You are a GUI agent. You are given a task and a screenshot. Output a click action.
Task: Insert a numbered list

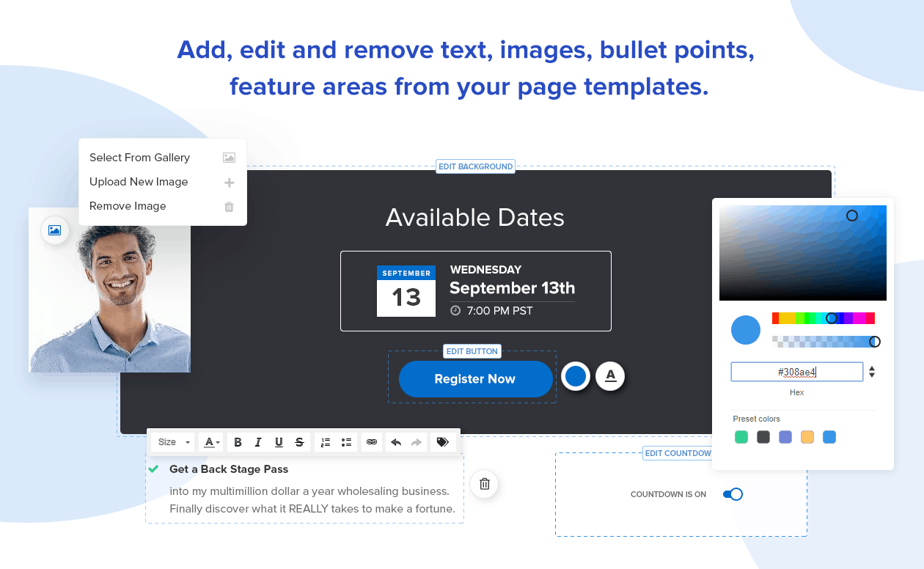pos(326,442)
